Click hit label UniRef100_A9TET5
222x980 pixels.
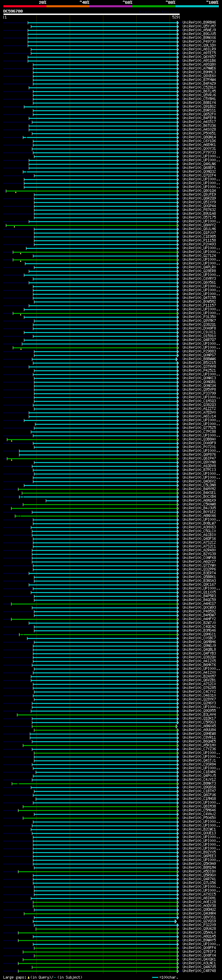pyautogui.click(x=199, y=53)
